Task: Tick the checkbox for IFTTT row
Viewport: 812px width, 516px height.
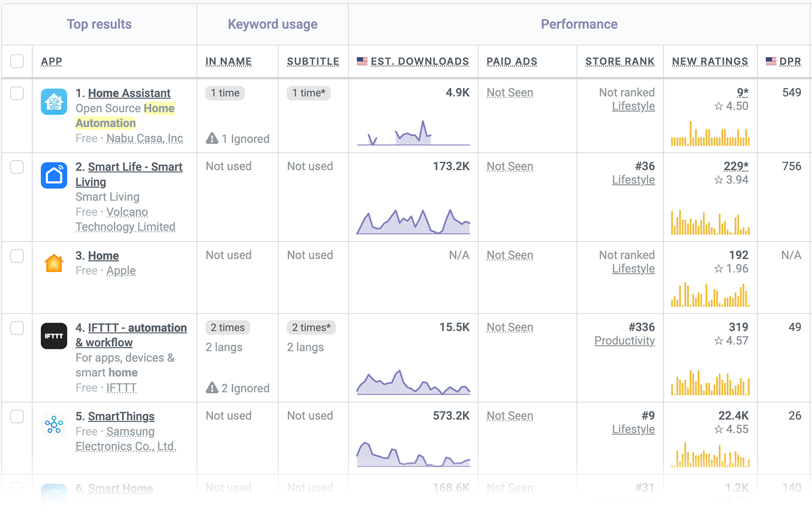Action: (17, 328)
